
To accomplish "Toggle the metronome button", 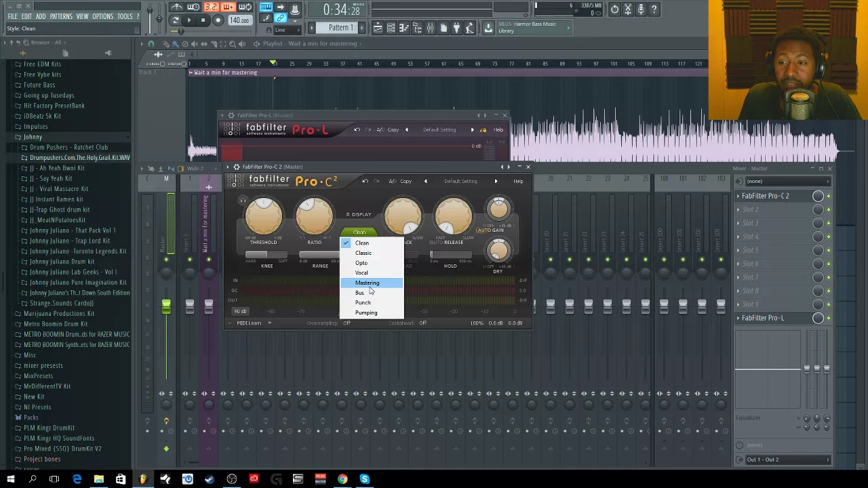I will coord(177,7).
